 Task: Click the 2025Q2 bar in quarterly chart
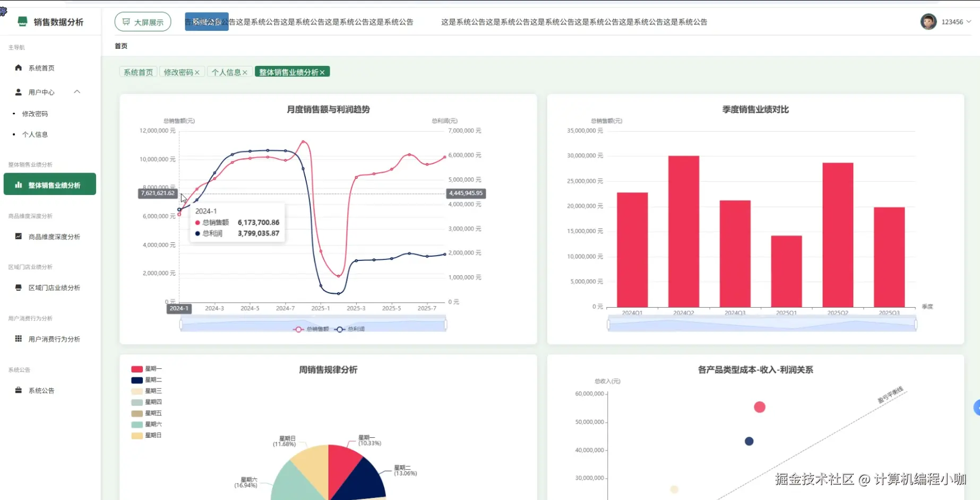click(x=838, y=235)
